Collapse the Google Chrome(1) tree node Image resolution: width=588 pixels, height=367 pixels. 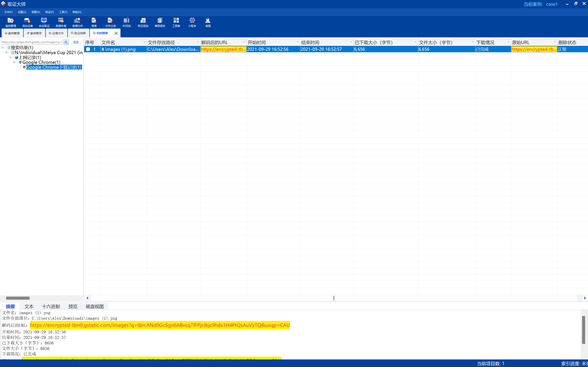(x=14, y=62)
